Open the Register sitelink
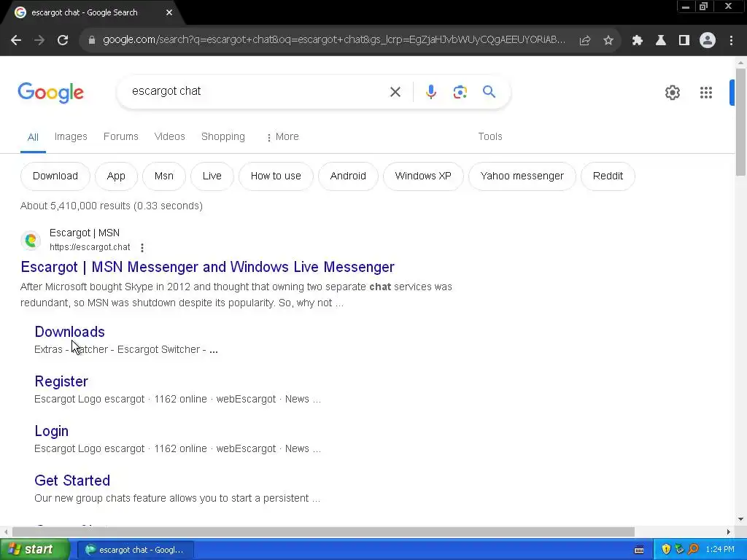The image size is (747, 560). [x=61, y=381]
